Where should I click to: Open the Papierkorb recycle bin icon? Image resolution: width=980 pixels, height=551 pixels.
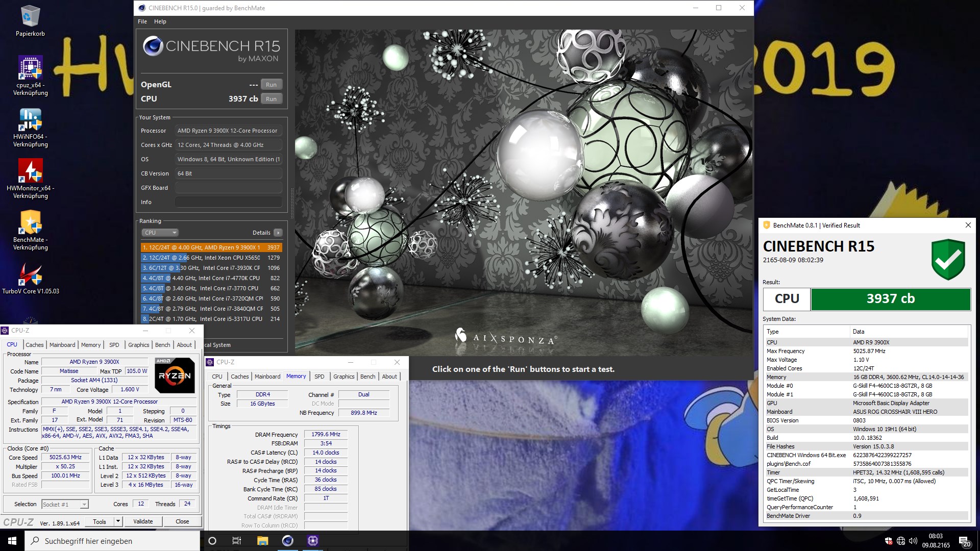point(30,21)
